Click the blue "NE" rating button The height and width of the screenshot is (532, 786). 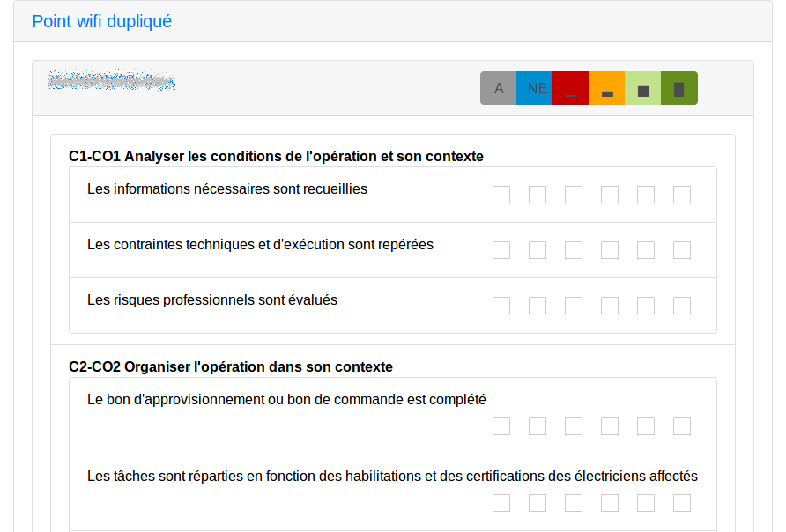click(536, 88)
